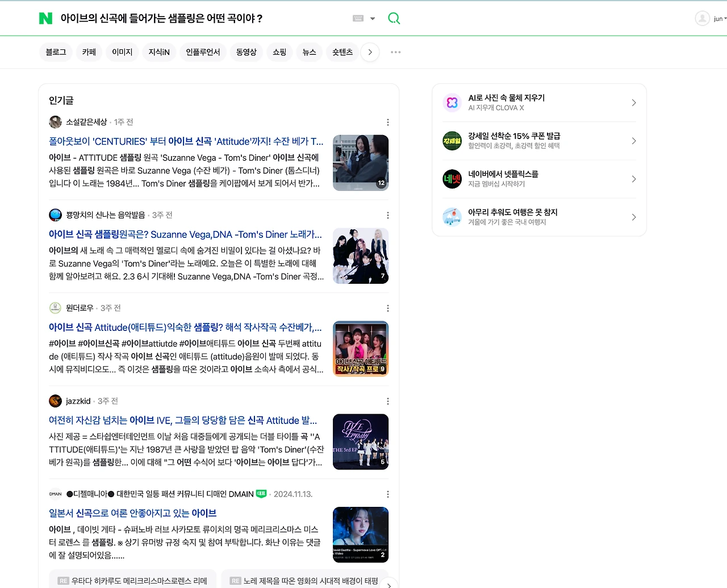
Task: Expand the 강세일 coupon row chevron
Action: [634, 141]
